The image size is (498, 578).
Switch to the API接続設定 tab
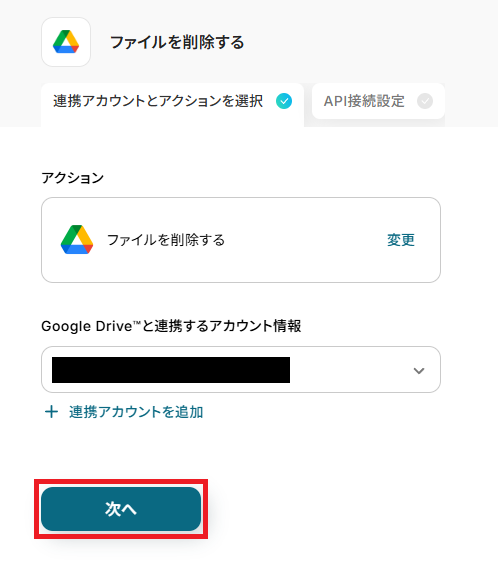coord(378,101)
